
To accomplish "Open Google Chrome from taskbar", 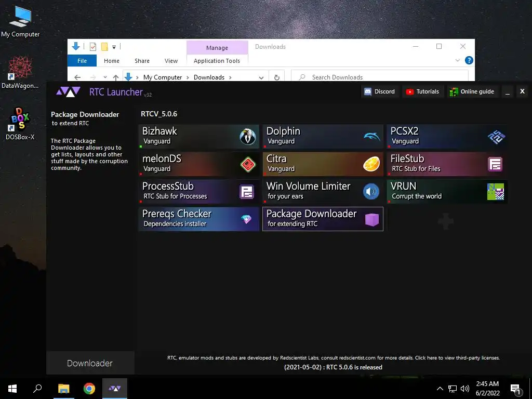I will pos(89,389).
